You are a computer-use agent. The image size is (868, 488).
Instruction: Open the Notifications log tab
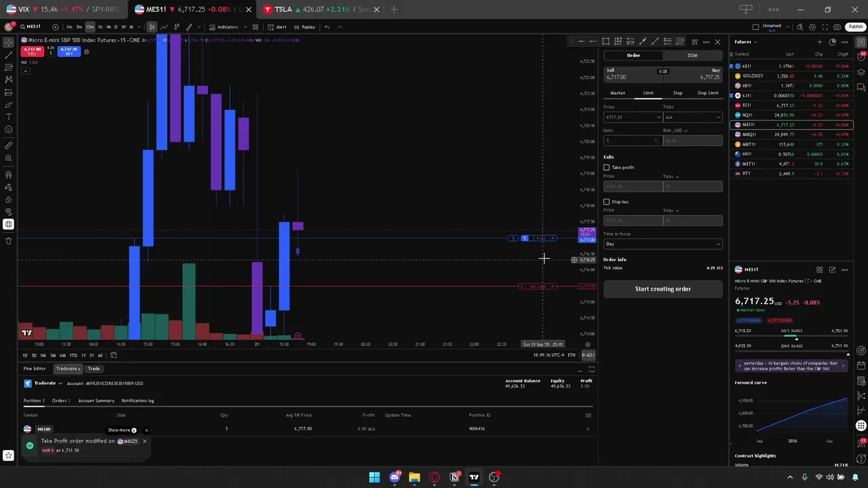(138, 401)
